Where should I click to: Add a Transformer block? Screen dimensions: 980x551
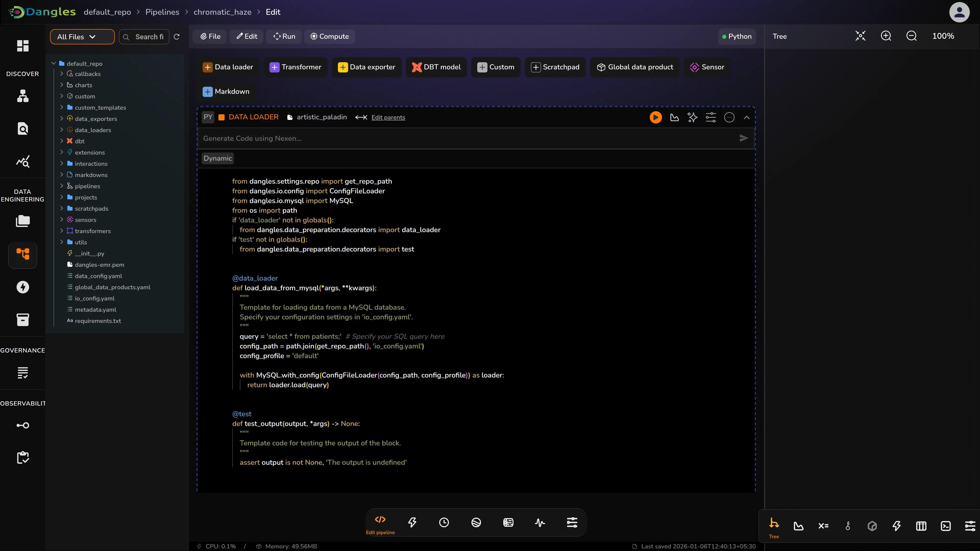click(295, 67)
